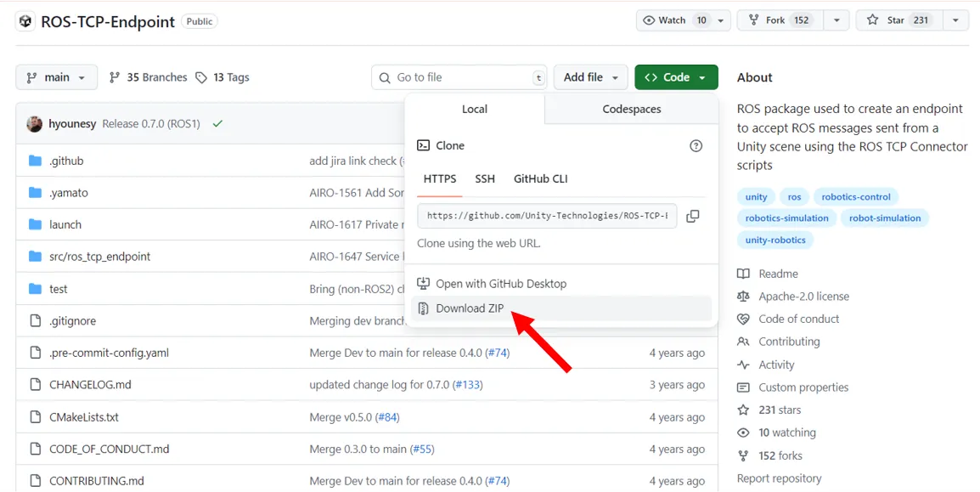Image resolution: width=980 pixels, height=492 pixels.
Task: Open with GitHub Desktop
Action: (500, 284)
